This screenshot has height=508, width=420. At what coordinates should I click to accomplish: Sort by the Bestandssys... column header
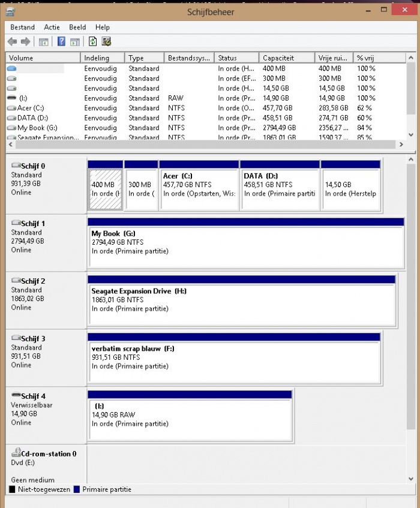click(x=189, y=58)
